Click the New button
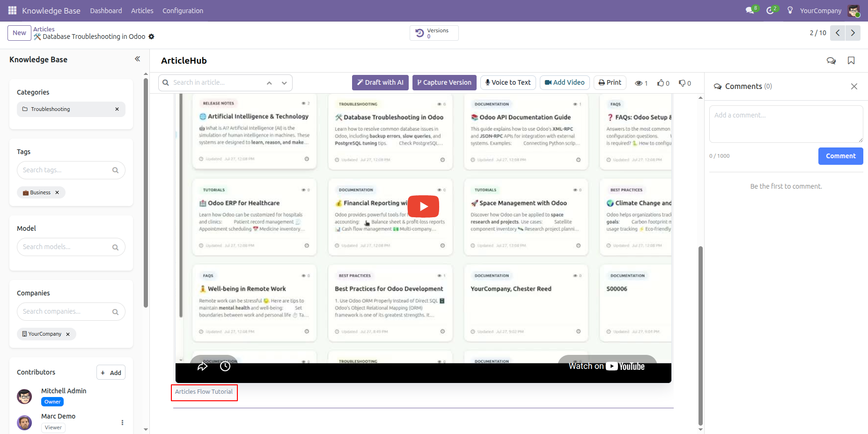Viewport: 868px width, 434px height. (19, 33)
